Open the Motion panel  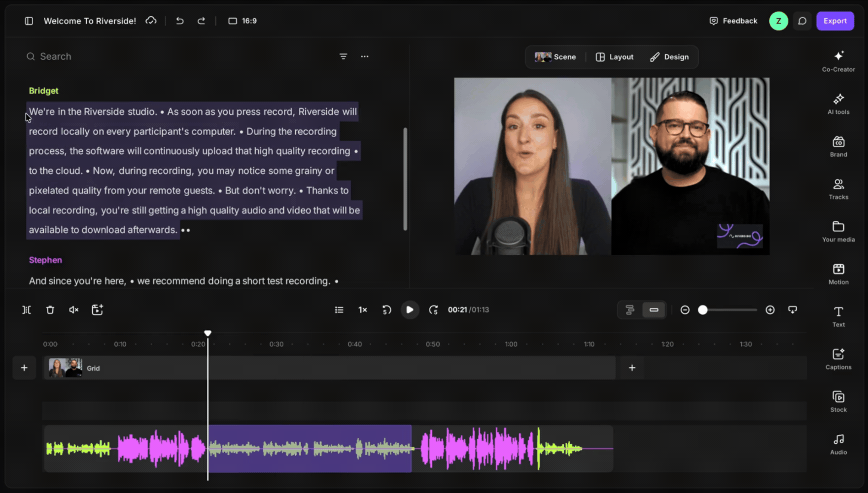pyautogui.click(x=838, y=274)
